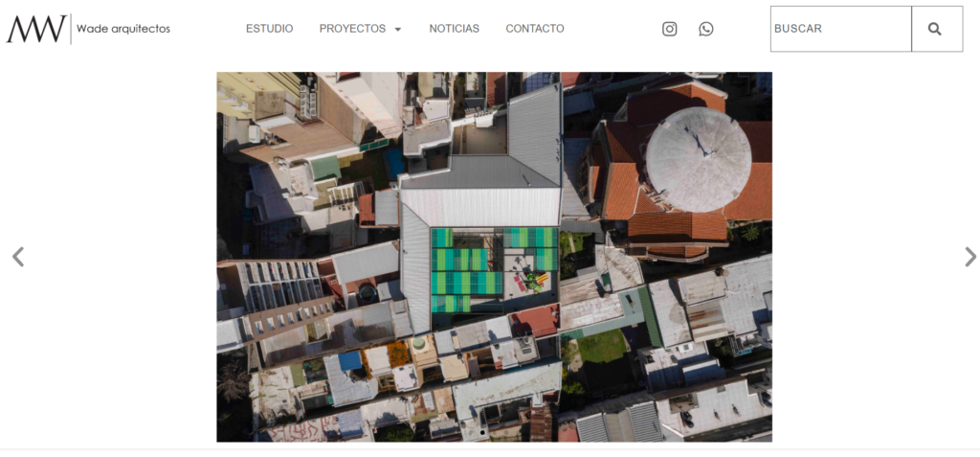Click the green striped canopy in photo

pyautogui.click(x=466, y=270)
